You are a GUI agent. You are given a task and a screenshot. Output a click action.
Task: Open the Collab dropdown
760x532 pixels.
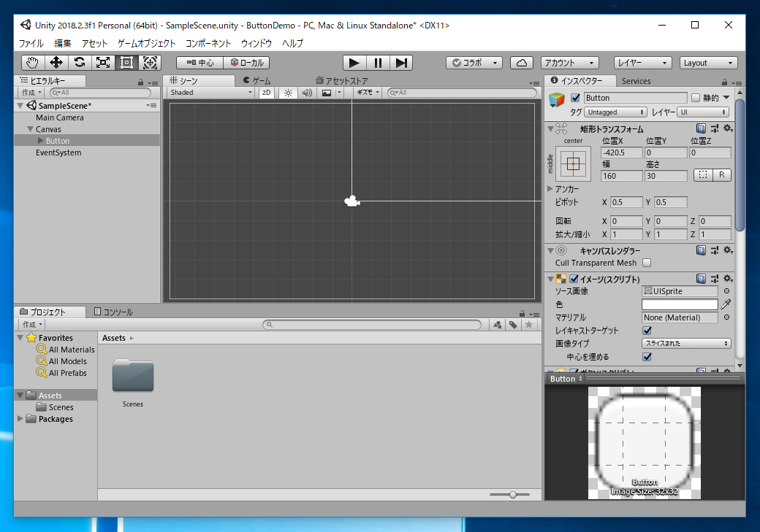tap(475, 63)
